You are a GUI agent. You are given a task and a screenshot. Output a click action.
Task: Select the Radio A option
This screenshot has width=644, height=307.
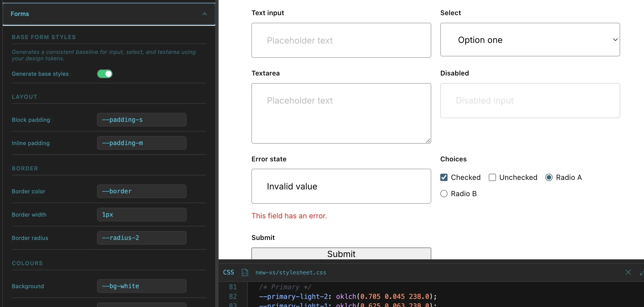pos(549,177)
